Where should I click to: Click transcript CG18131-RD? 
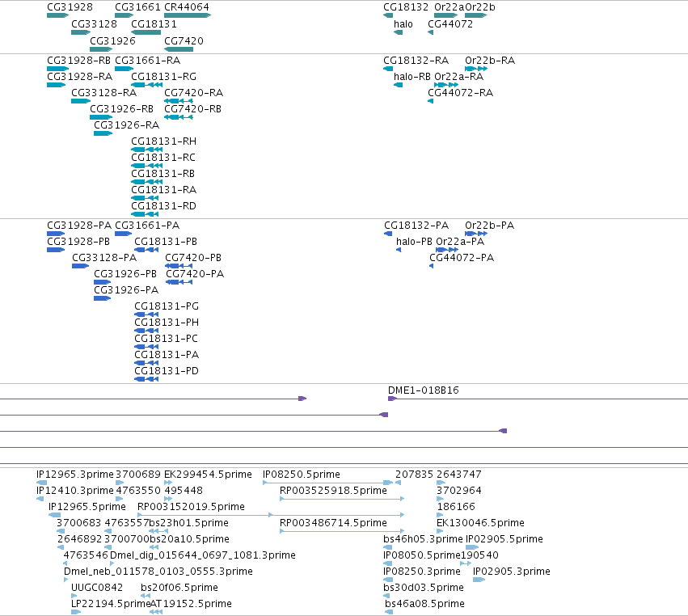click(163, 206)
